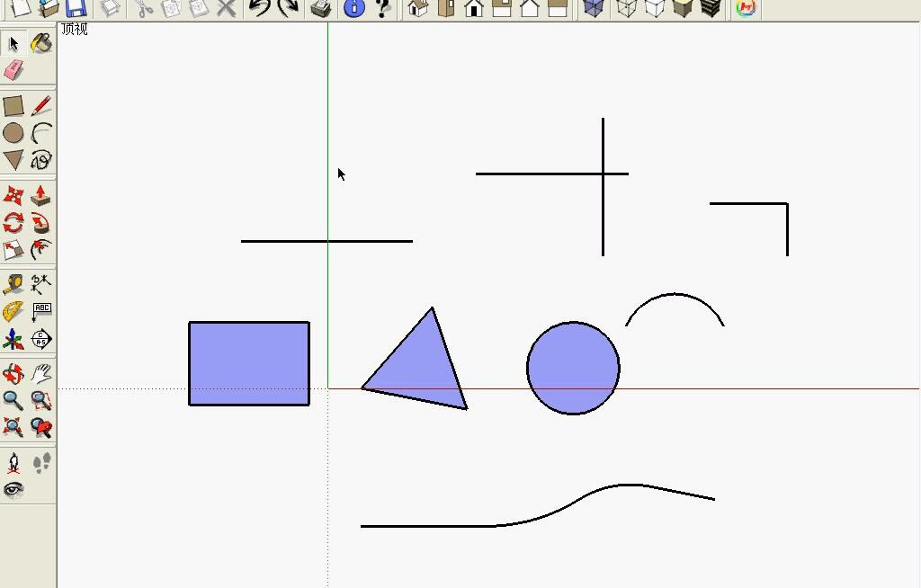The image size is (921, 588).
Task: Activate the Circle drawing tool
Action: (13, 133)
